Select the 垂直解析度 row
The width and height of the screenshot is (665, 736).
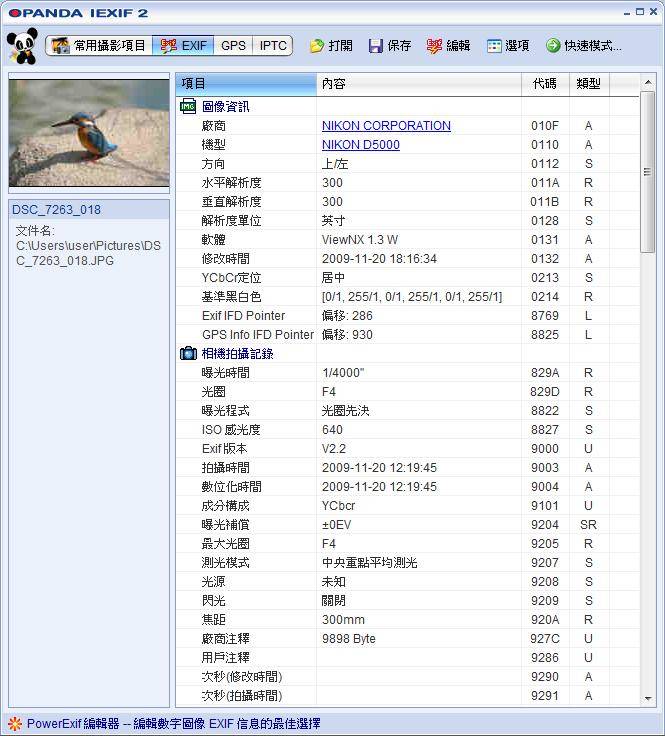coord(408,201)
